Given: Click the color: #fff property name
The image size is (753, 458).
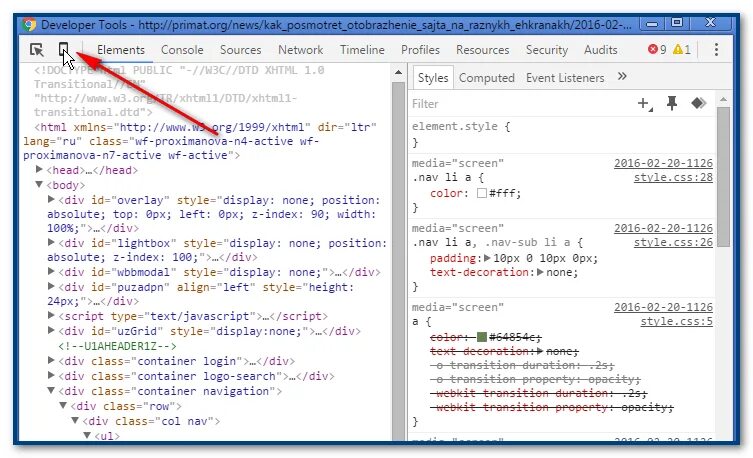Looking at the screenshot, I should [x=446, y=193].
